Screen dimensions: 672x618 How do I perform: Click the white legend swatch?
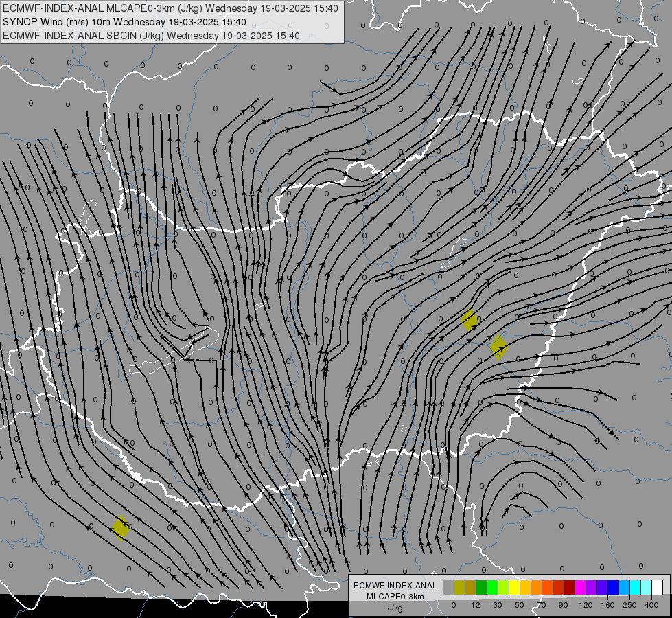(658, 587)
